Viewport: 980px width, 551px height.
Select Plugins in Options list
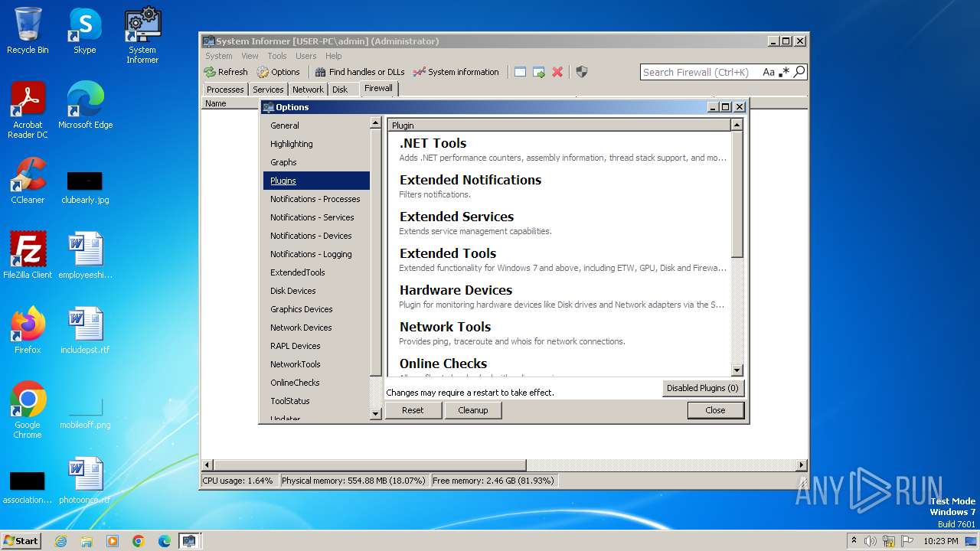click(x=316, y=181)
